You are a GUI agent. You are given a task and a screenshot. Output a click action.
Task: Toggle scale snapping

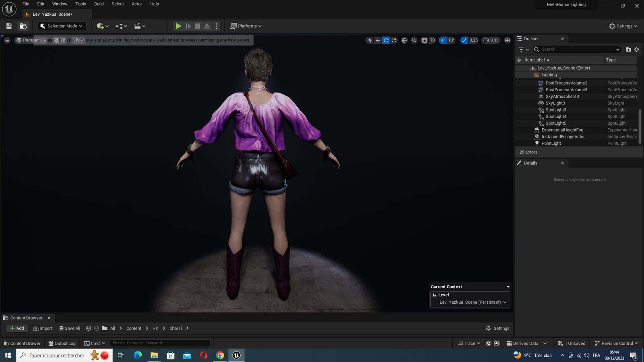464,40
